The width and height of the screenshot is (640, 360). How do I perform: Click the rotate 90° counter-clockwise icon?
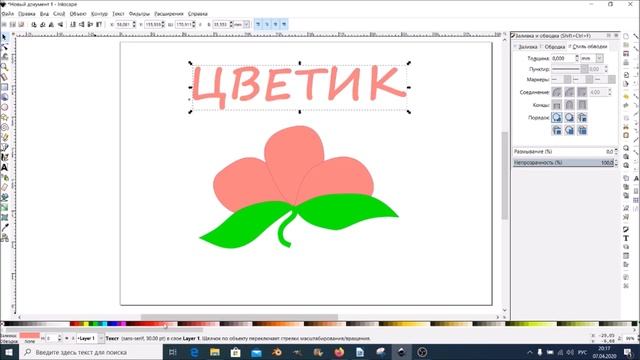[x=34, y=25]
